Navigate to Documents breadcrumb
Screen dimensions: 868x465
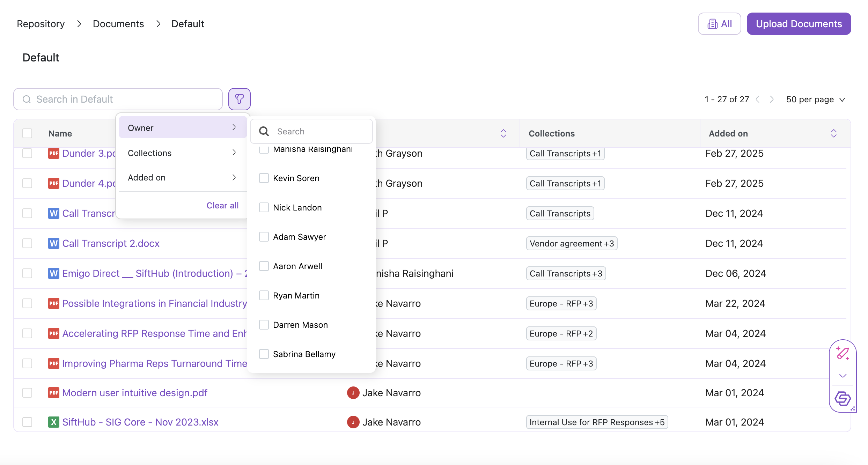coord(118,24)
